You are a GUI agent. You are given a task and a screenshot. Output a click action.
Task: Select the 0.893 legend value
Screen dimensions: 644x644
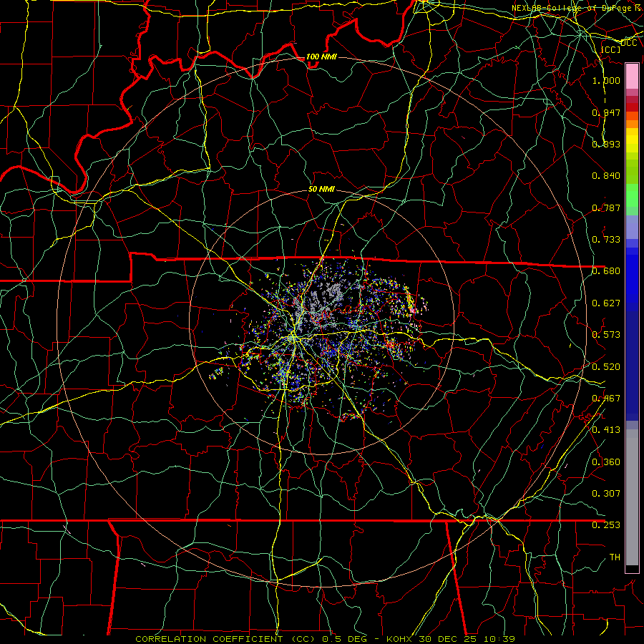point(606,144)
